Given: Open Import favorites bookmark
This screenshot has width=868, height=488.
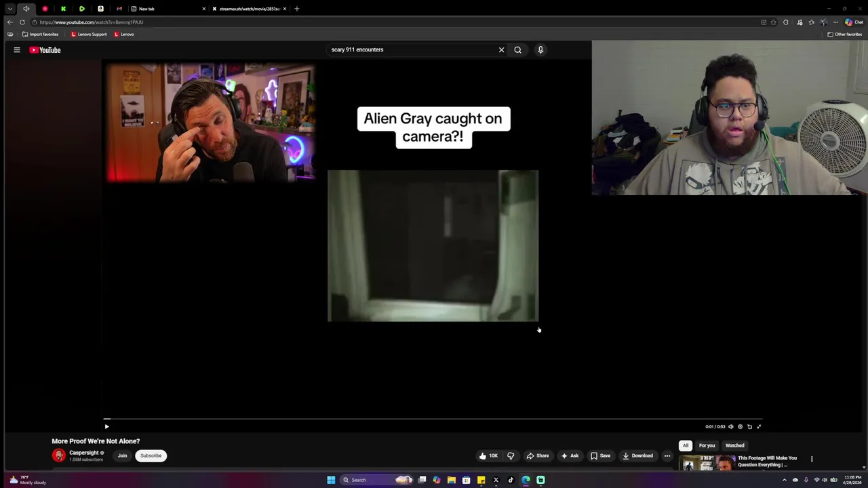Looking at the screenshot, I should coord(40,34).
